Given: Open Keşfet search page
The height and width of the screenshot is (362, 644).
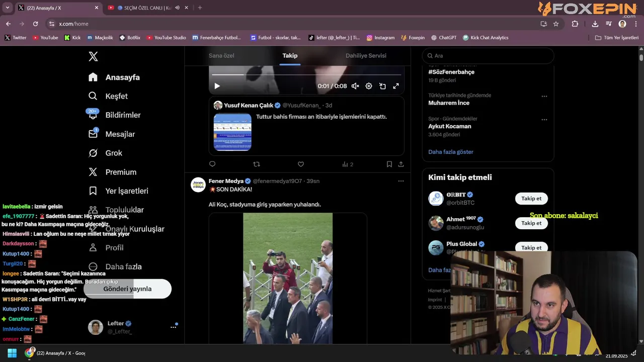Looking at the screenshot, I should [x=108, y=96].
